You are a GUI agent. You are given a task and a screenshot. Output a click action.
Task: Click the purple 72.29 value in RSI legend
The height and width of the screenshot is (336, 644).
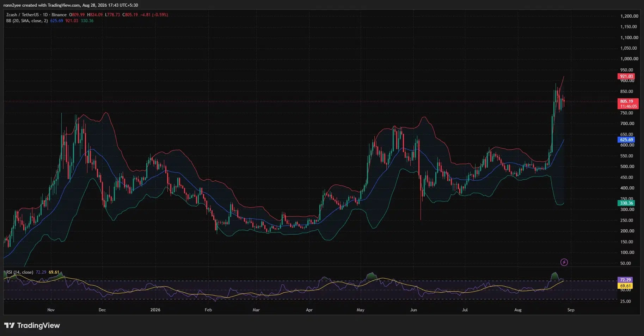coord(41,272)
